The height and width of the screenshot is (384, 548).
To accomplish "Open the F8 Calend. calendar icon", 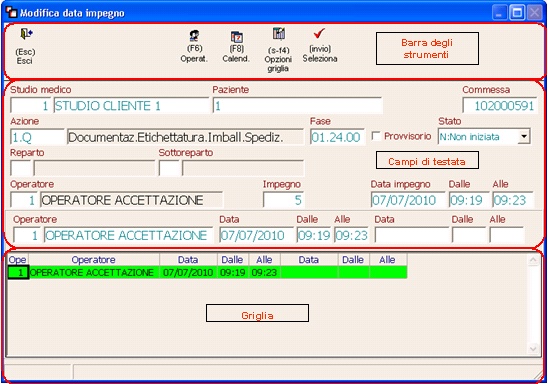I will click(237, 37).
